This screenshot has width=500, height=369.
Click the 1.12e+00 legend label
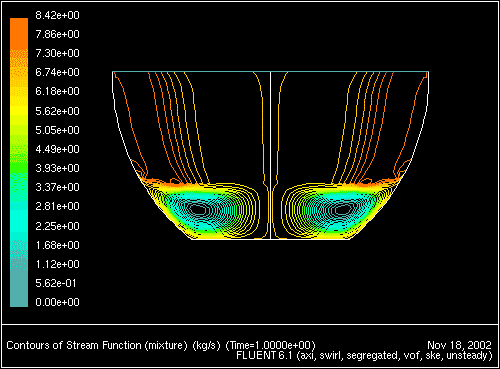tap(57, 264)
